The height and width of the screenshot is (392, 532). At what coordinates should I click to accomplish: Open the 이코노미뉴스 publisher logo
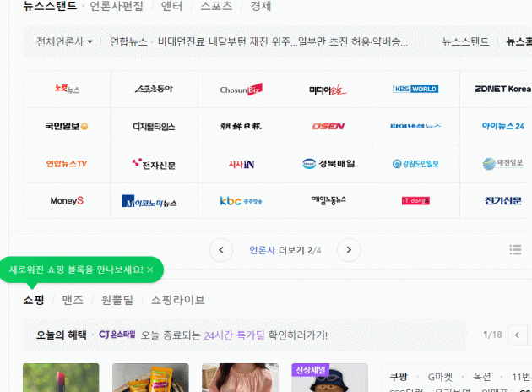[x=149, y=201]
